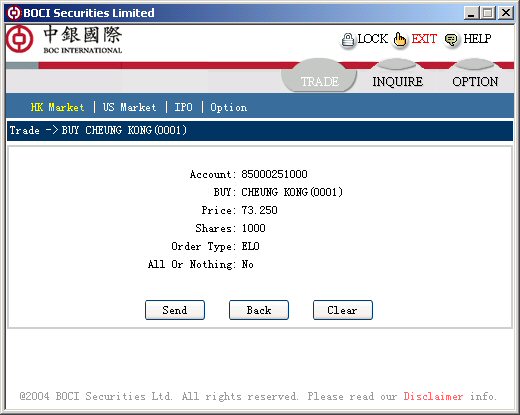This screenshot has width=520, height=415.
Task: Send the buy order
Action: (175, 310)
